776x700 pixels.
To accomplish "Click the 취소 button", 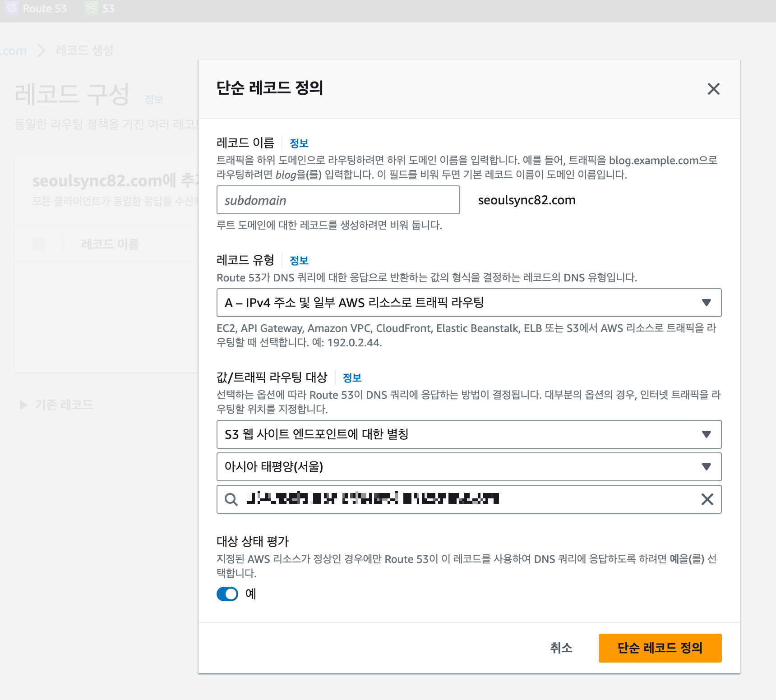I will tap(561, 648).
